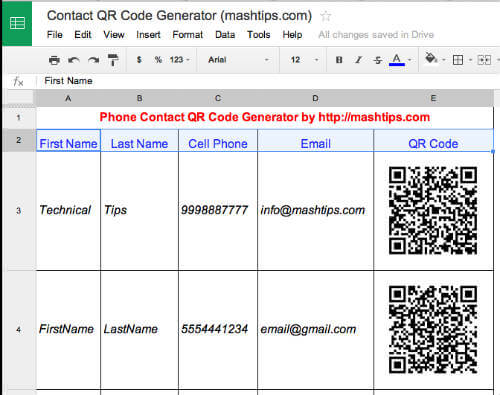Select the email@gmail.com cell

(x=315, y=330)
